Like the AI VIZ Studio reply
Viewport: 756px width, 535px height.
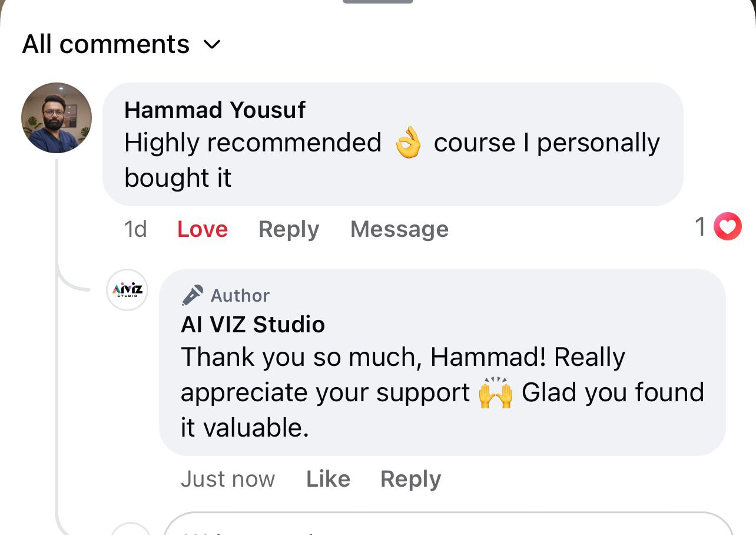(x=328, y=479)
